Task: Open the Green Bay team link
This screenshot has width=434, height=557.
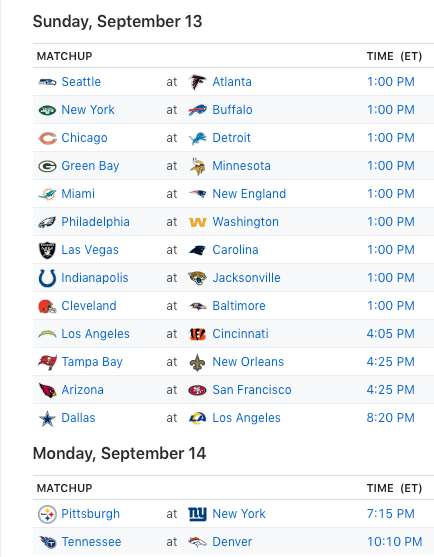Action: pos(90,166)
